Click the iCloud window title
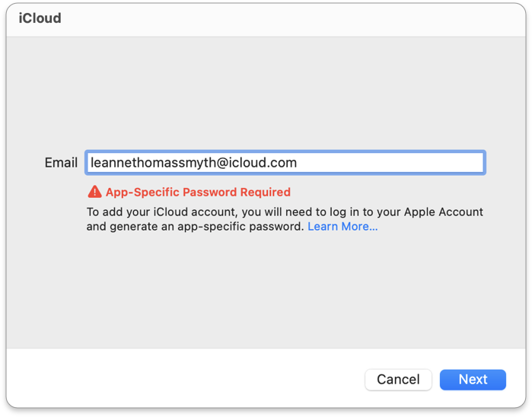Screen dimensions: 532x417 (40, 18)
